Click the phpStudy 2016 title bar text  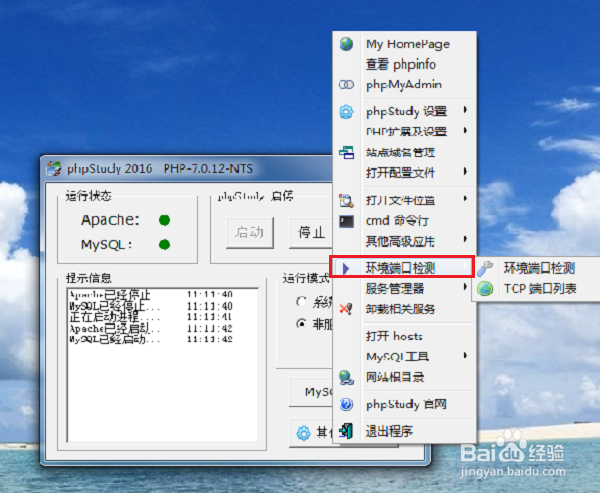click(160, 169)
